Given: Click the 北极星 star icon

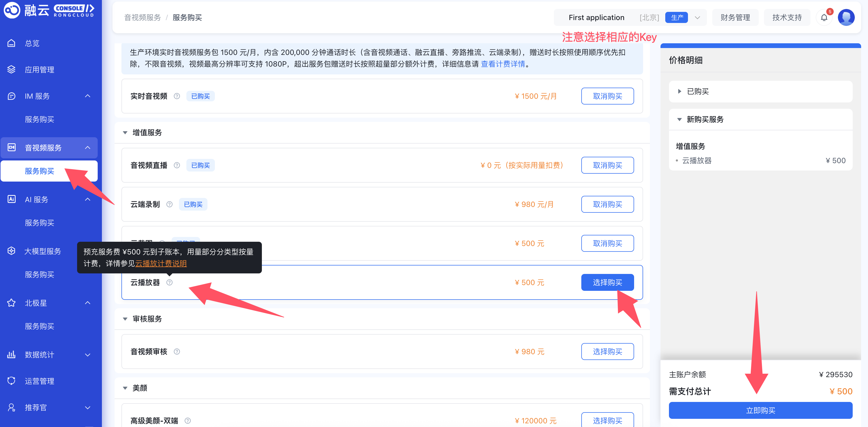Looking at the screenshot, I should [11, 303].
